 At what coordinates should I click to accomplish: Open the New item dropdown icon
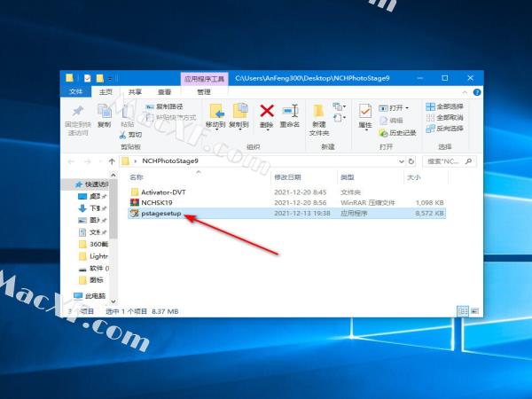click(340, 107)
